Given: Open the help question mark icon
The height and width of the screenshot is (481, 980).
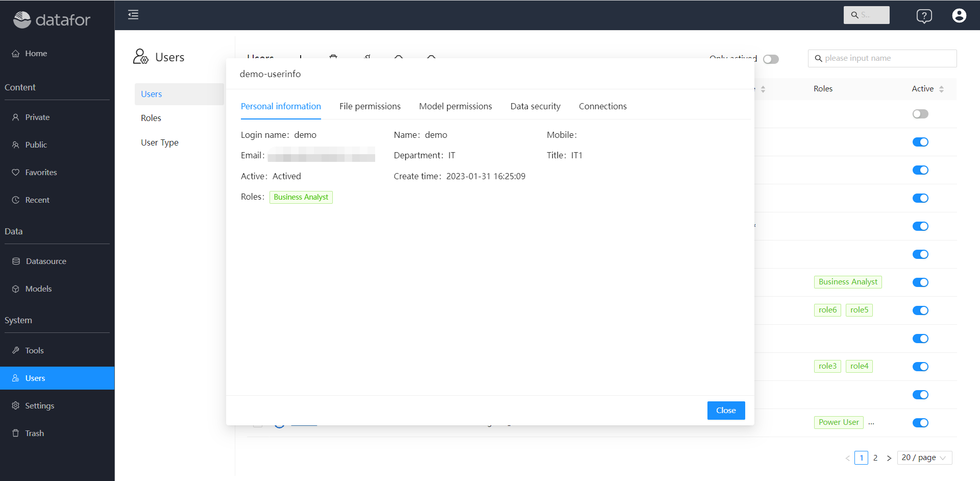Looking at the screenshot, I should [924, 16].
